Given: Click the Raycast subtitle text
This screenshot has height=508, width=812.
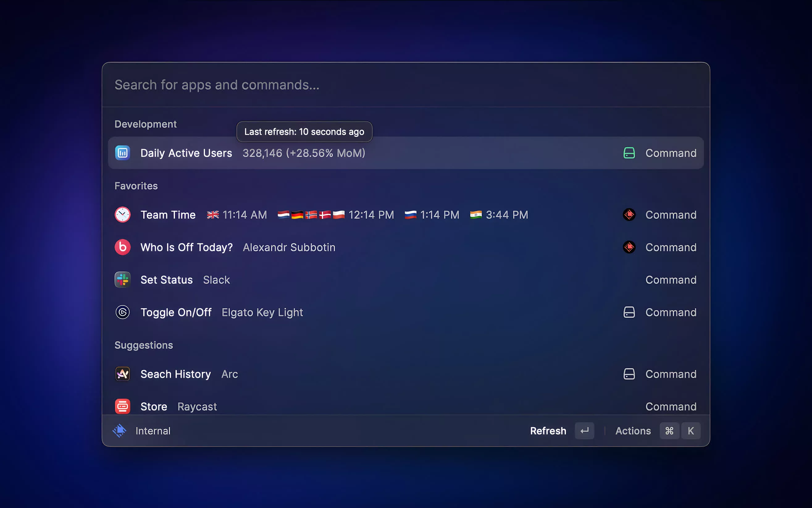Looking at the screenshot, I should point(197,407).
